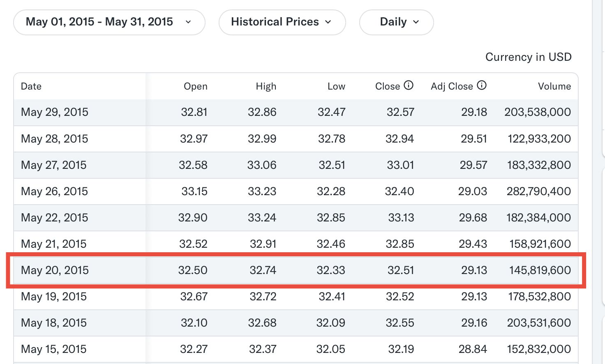
Task: Click the 32.09 low price on May 18
Action: click(x=330, y=323)
